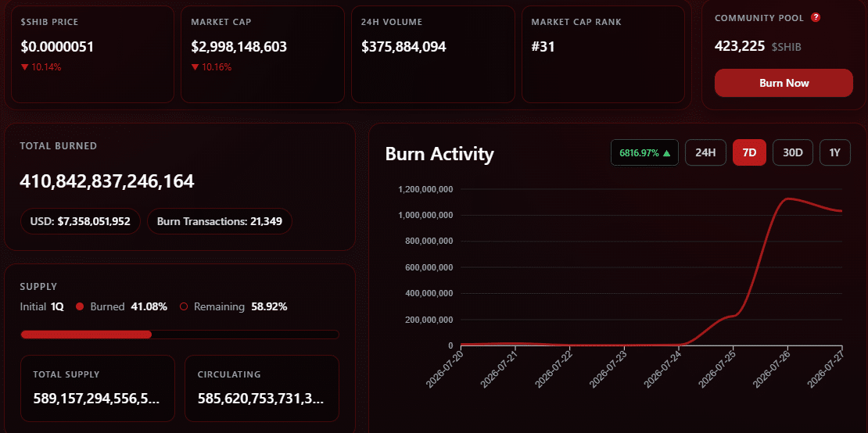The image size is (868, 433).
Task: Select the 7D burn activity range
Action: click(x=749, y=152)
